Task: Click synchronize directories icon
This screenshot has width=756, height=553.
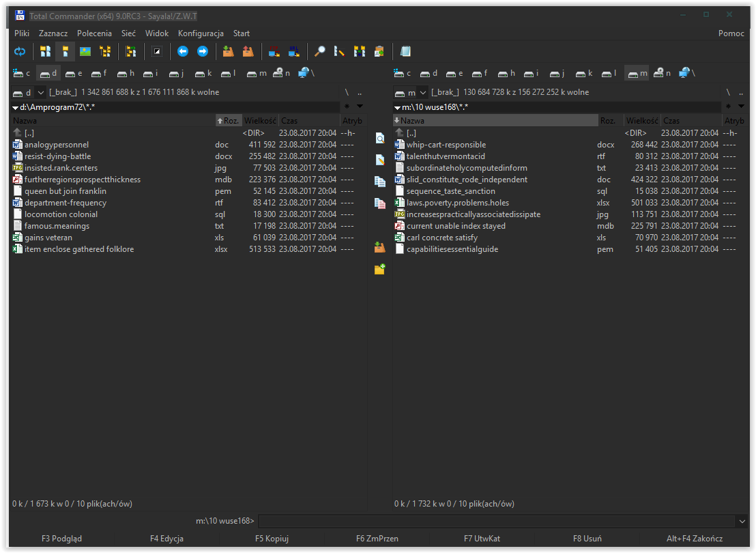Action: tap(359, 51)
